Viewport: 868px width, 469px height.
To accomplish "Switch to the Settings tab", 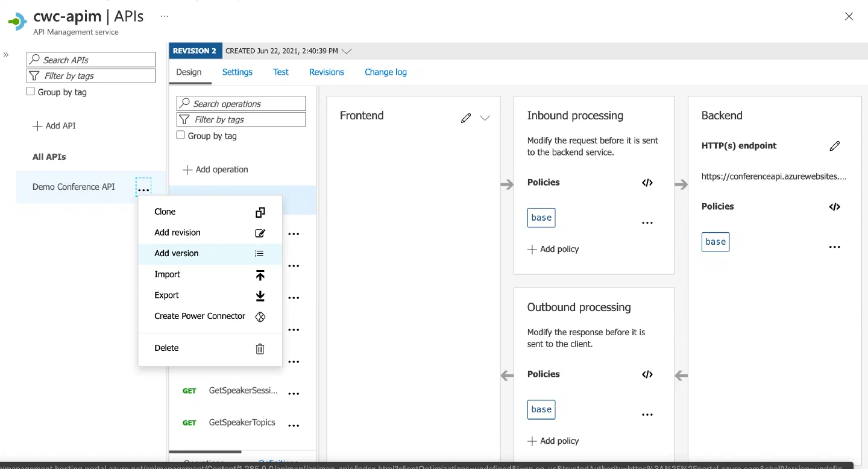I will [237, 72].
